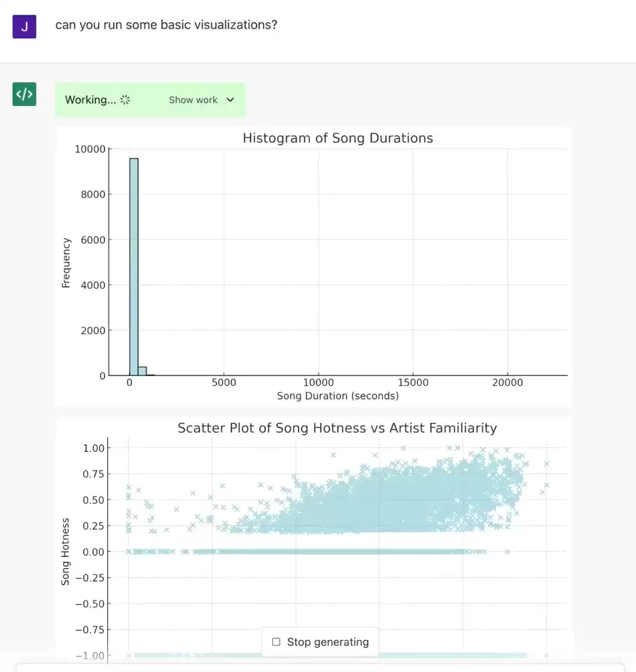Screen dimensions: 636x672
Task: Click the purple J user avatar
Action: click(x=25, y=27)
